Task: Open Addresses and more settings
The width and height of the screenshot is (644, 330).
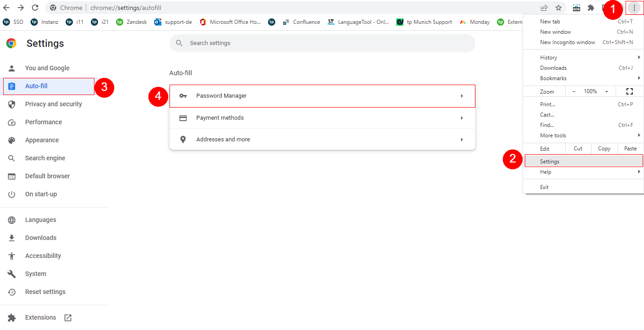Action: [x=322, y=140]
